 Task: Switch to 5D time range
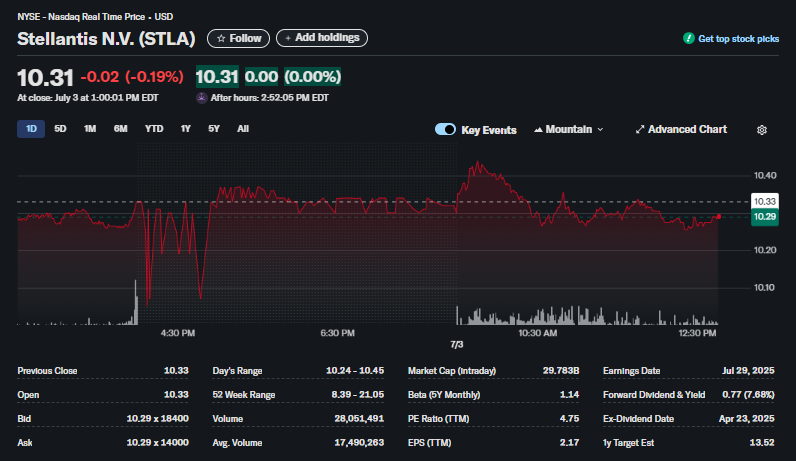click(x=60, y=129)
